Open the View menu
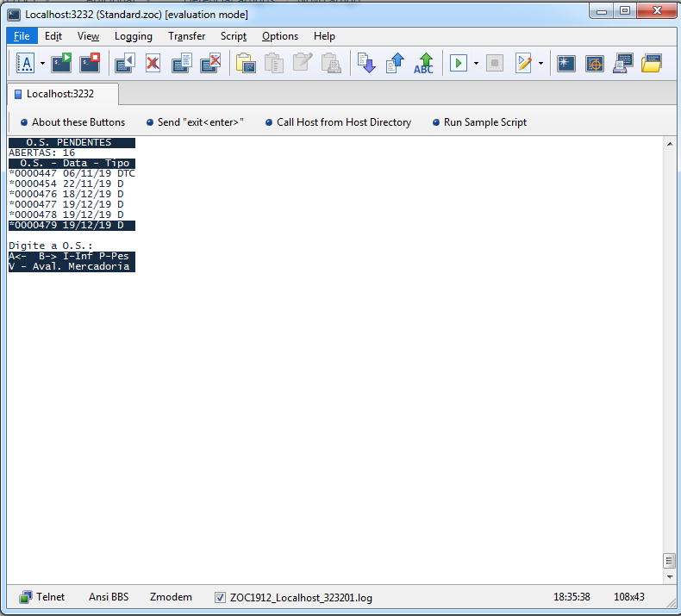This screenshot has width=681, height=616. coord(88,36)
